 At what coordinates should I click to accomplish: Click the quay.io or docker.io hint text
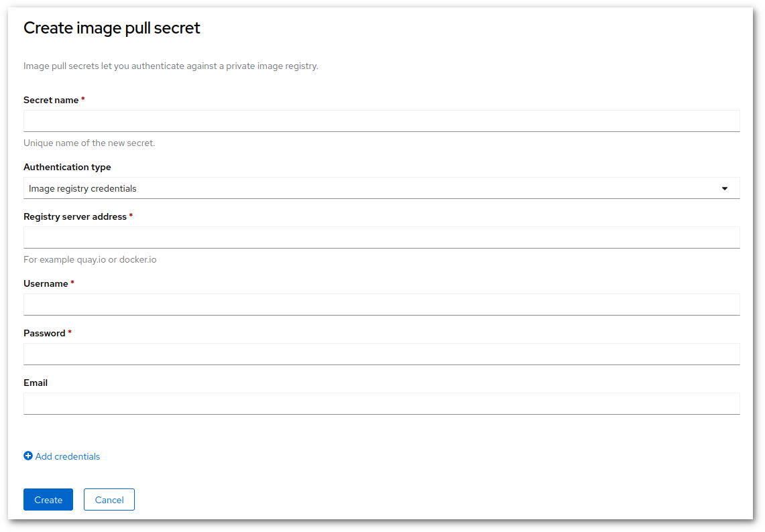pyautogui.click(x=90, y=259)
